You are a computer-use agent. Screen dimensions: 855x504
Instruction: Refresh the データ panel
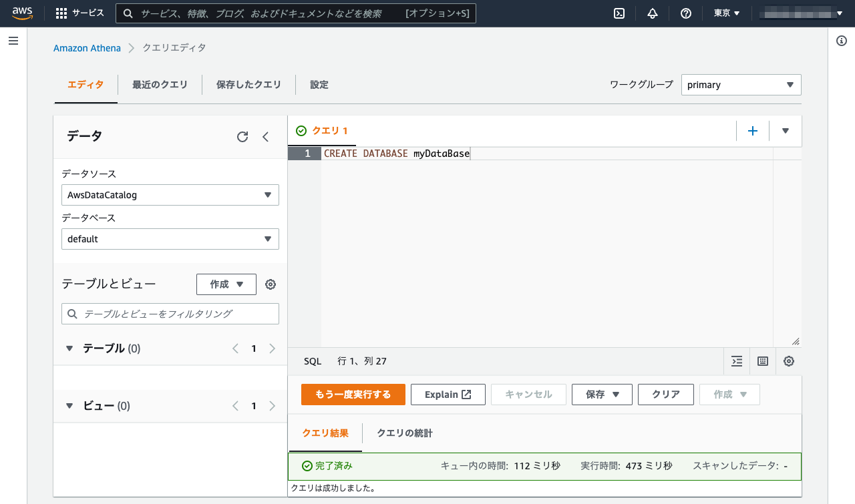(242, 137)
